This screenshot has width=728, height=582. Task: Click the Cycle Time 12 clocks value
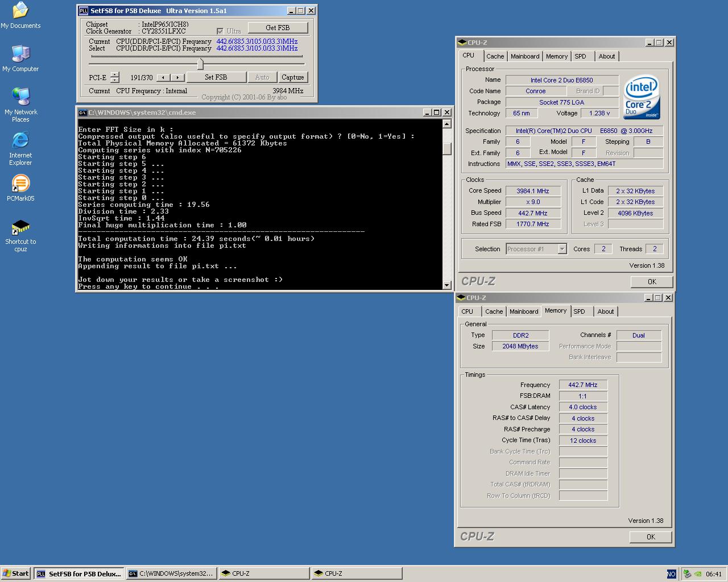[583, 440]
